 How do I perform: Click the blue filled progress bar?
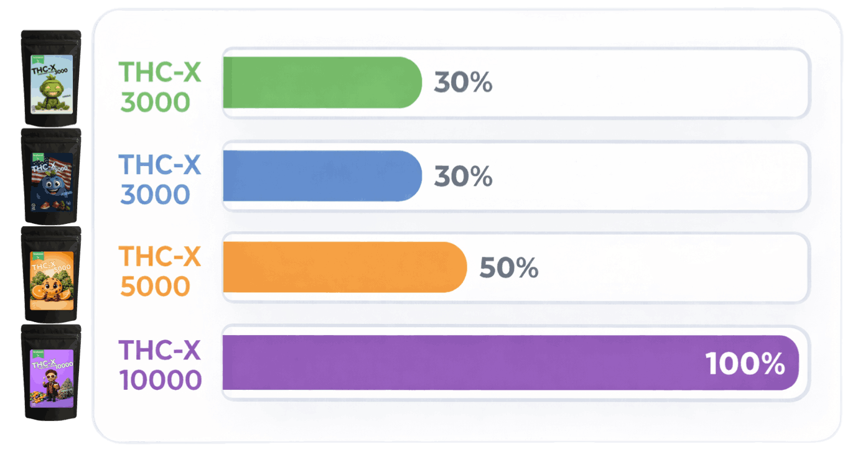(x=320, y=176)
